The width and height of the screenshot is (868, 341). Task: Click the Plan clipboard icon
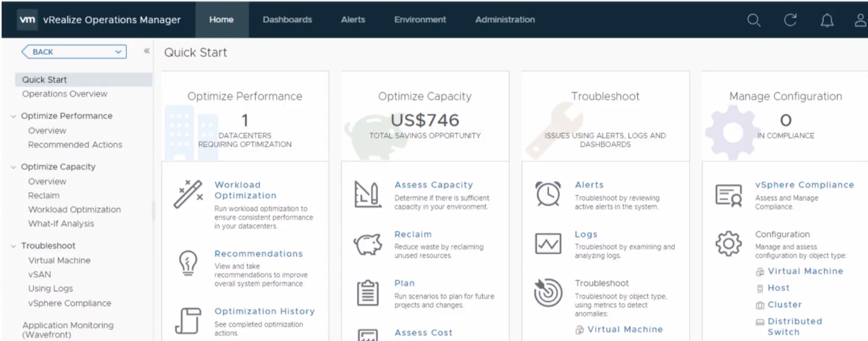click(x=368, y=293)
